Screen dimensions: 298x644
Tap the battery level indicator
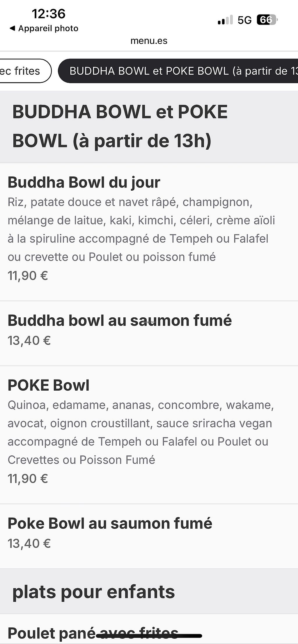pos(267,20)
